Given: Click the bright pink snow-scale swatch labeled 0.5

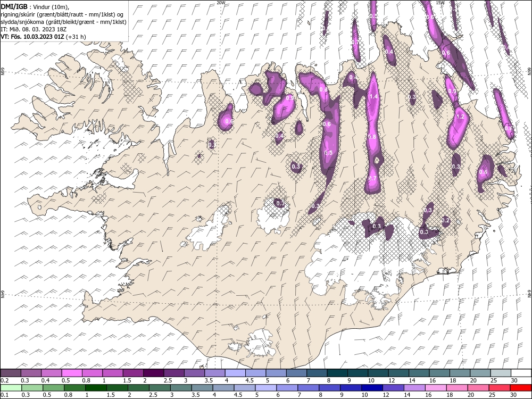Looking at the screenshot, I should pos(72,373).
